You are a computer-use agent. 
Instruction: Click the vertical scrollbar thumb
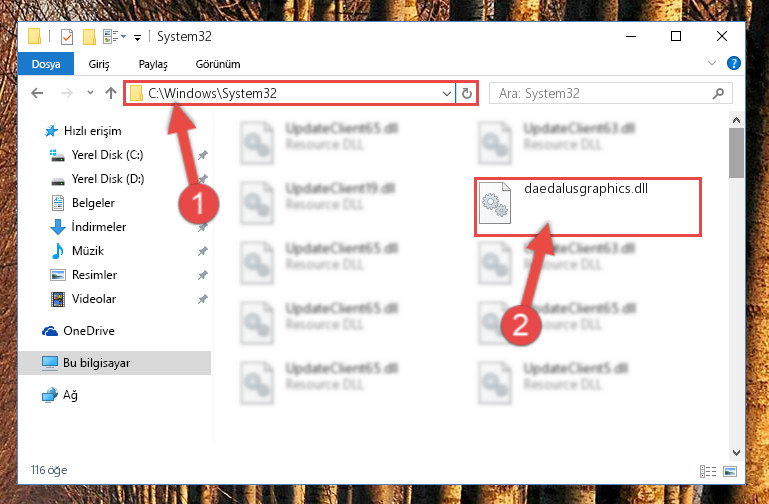click(x=736, y=153)
